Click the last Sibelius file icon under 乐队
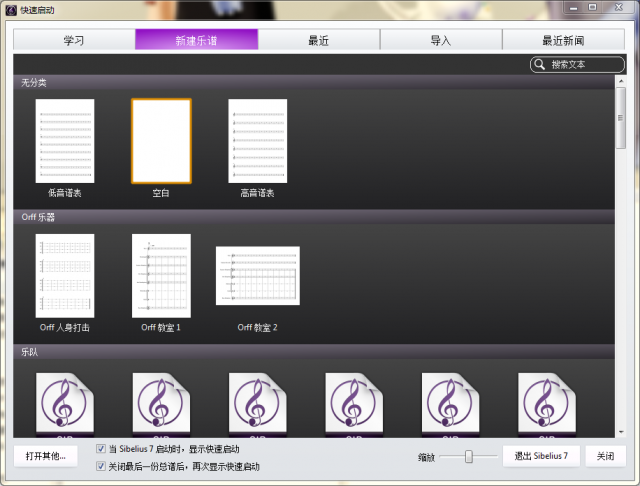 (x=547, y=404)
